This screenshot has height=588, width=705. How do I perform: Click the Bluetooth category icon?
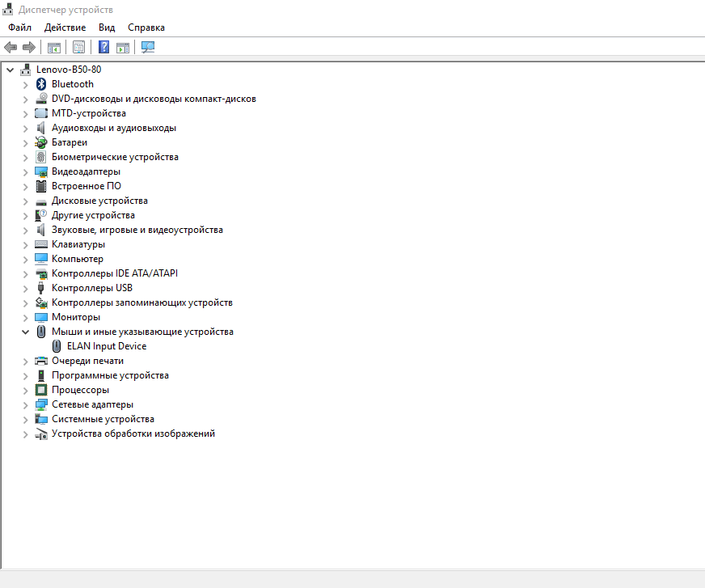41,84
